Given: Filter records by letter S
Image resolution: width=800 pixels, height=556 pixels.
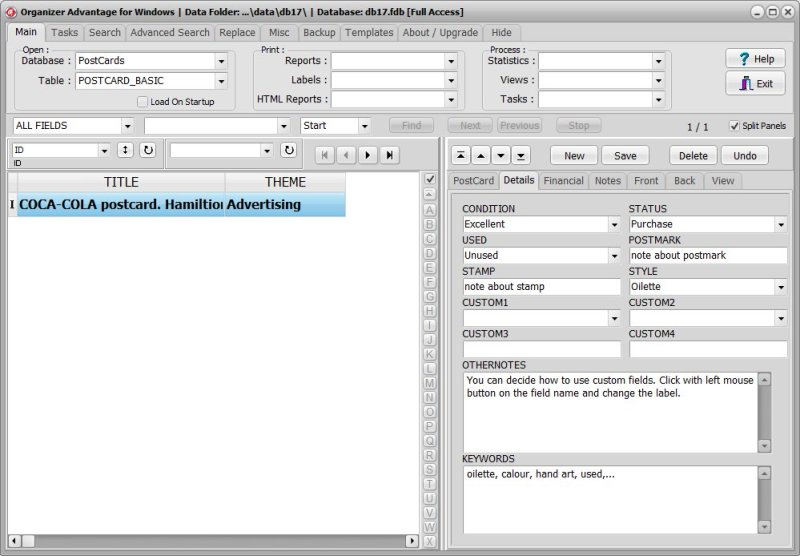Looking at the screenshot, I should [x=430, y=469].
